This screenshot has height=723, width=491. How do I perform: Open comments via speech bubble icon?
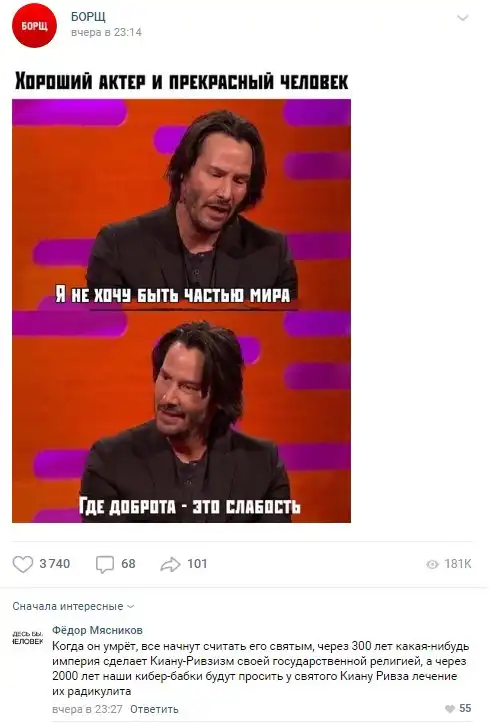(105, 564)
